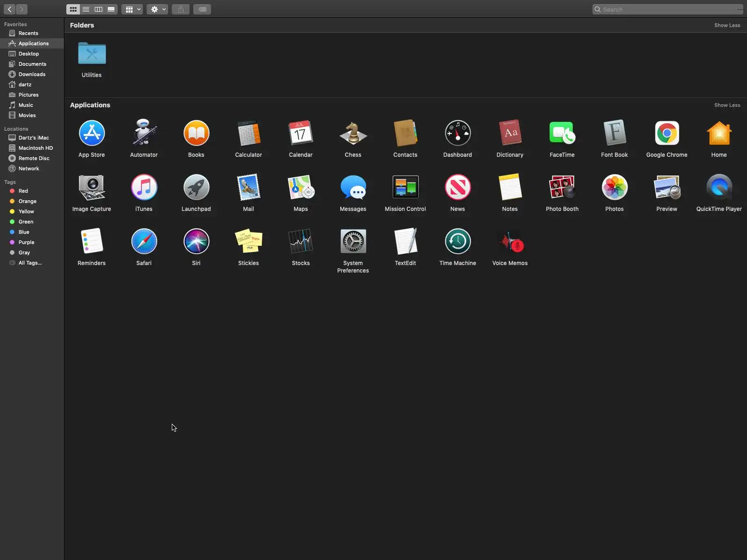Select the dartz home folder

click(x=32, y=84)
